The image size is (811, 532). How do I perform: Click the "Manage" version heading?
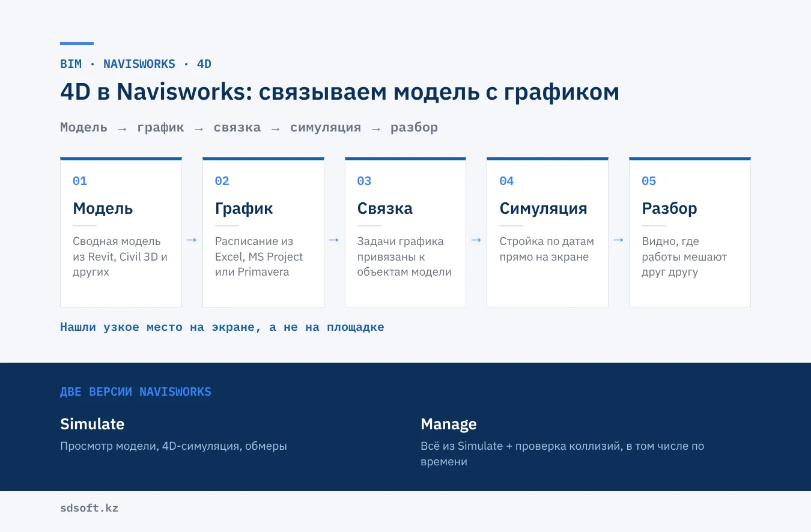pos(449,424)
